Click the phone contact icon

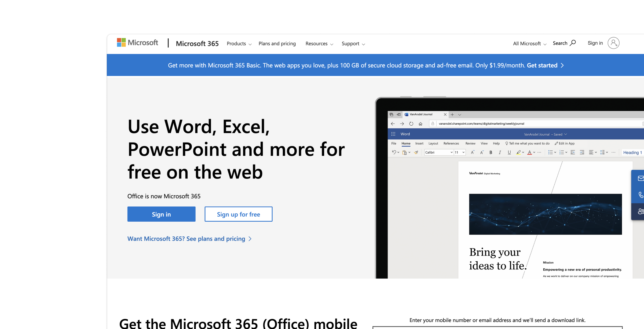coord(641,195)
